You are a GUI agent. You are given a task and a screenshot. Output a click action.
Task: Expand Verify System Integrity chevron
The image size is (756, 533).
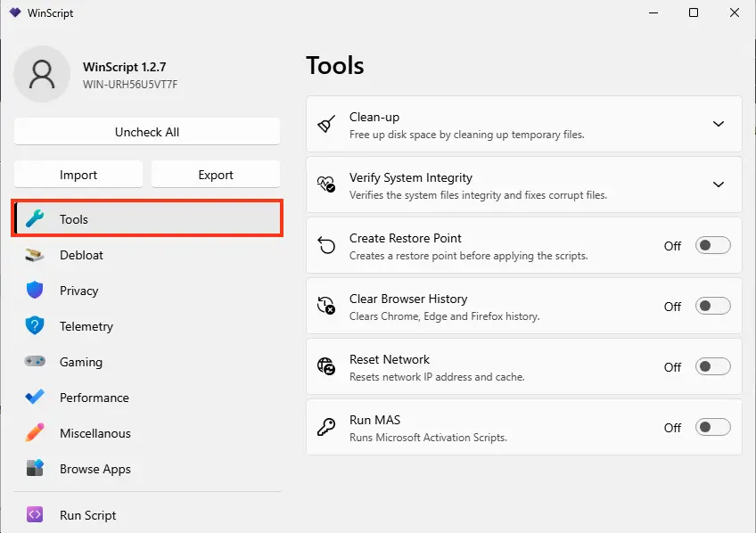(x=719, y=184)
